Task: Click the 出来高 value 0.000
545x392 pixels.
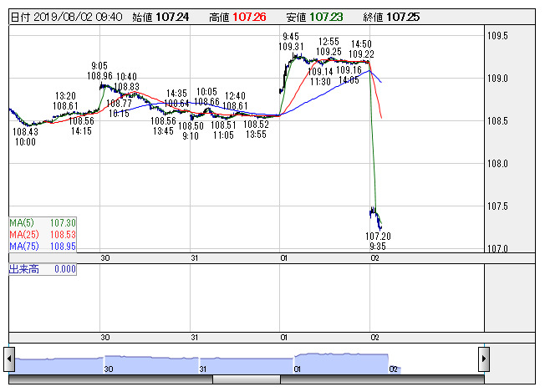Action: [x=65, y=269]
